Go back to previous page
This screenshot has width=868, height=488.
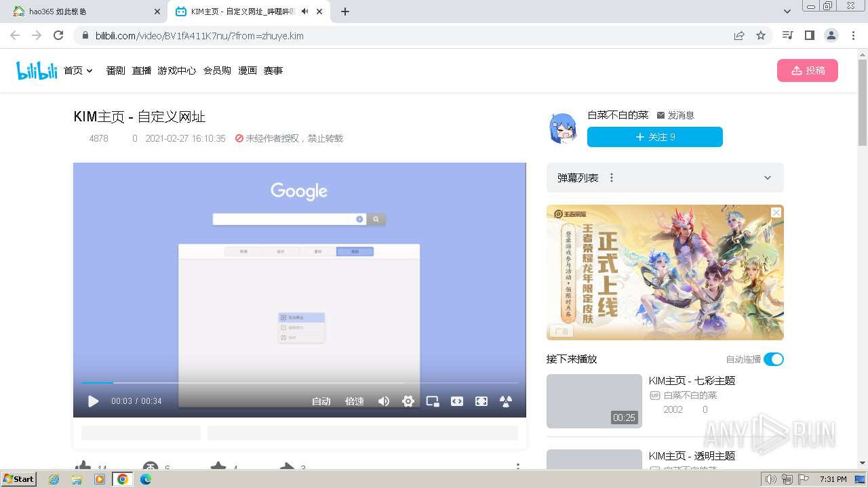pos(15,35)
